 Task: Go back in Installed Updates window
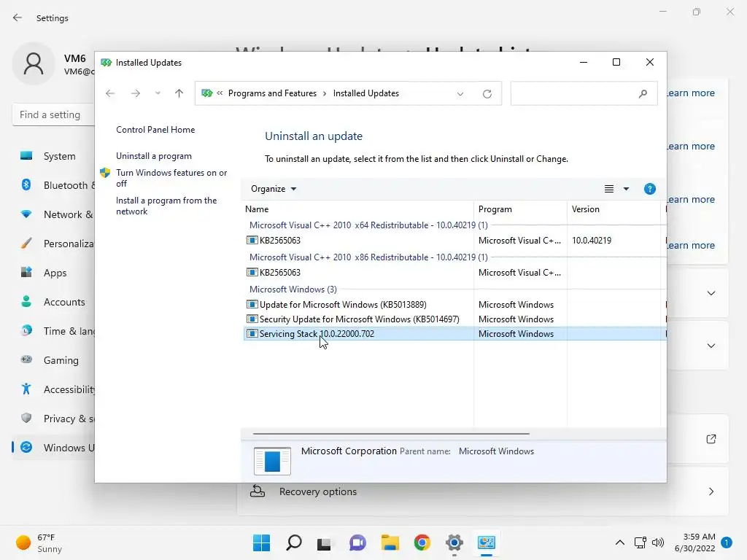tap(110, 93)
